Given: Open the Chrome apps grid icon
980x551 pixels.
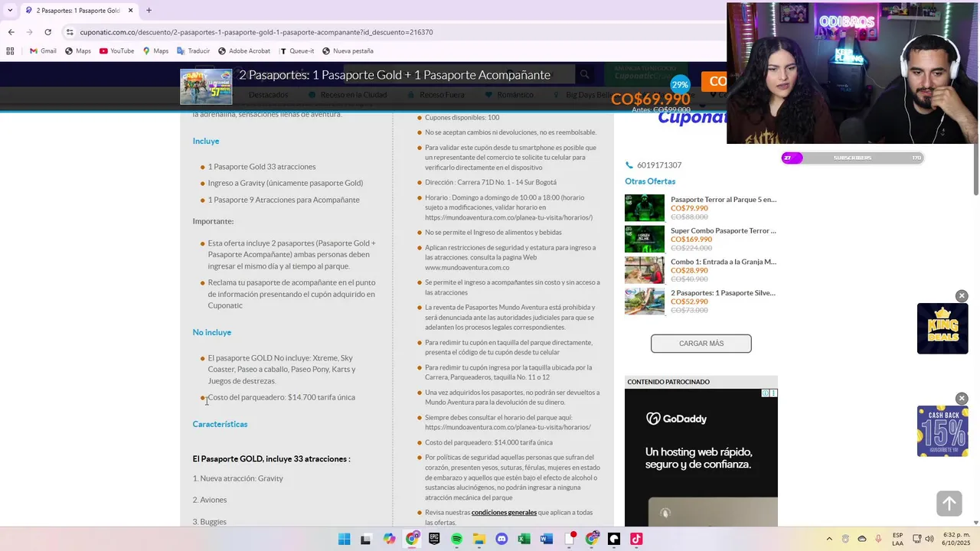Looking at the screenshot, I should 10,51.
